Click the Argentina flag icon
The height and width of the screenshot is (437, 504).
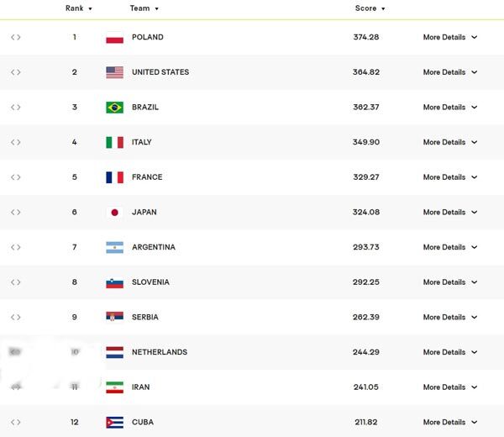(114, 248)
